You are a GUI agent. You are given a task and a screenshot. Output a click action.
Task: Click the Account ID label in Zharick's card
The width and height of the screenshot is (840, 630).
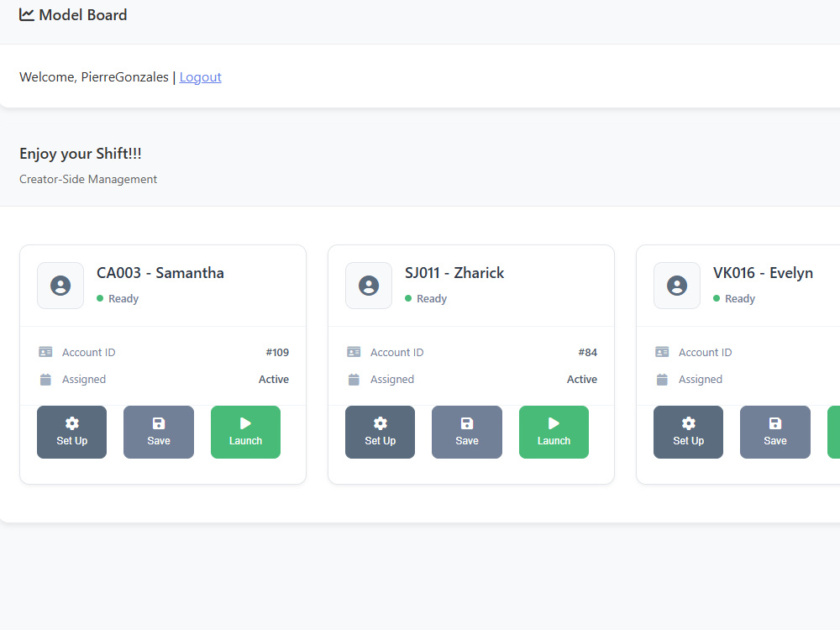coord(397,353)
